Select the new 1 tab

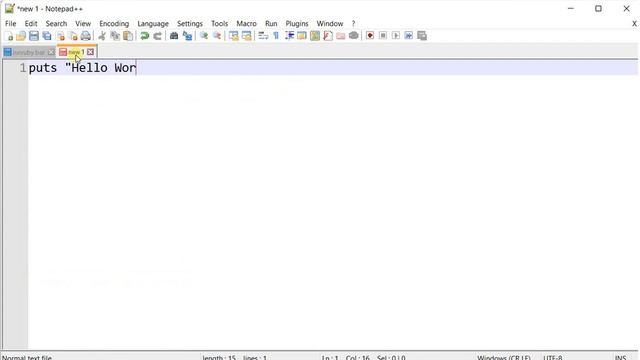click(76, 52)
